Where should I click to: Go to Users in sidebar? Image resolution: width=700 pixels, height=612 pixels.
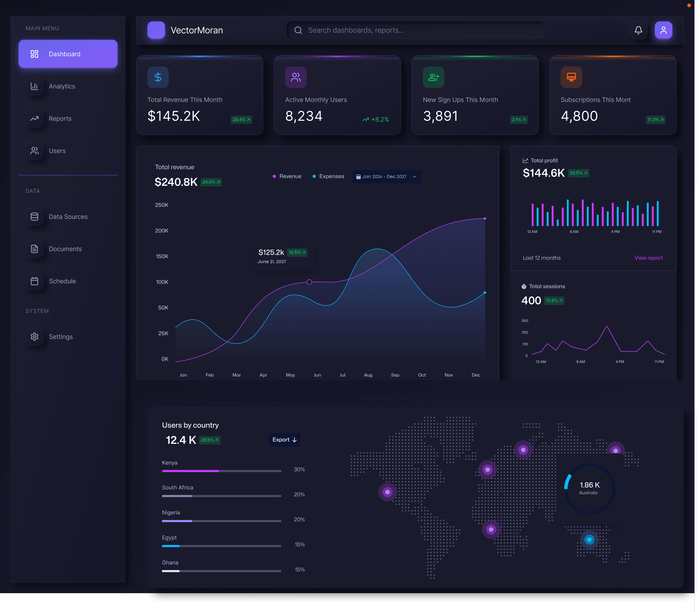pos(57,151)
